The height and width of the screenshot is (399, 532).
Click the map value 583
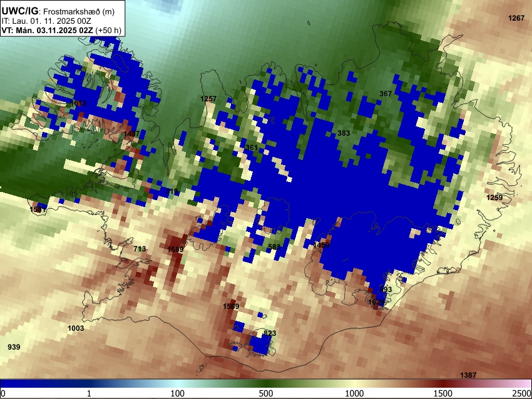(274, 247)
